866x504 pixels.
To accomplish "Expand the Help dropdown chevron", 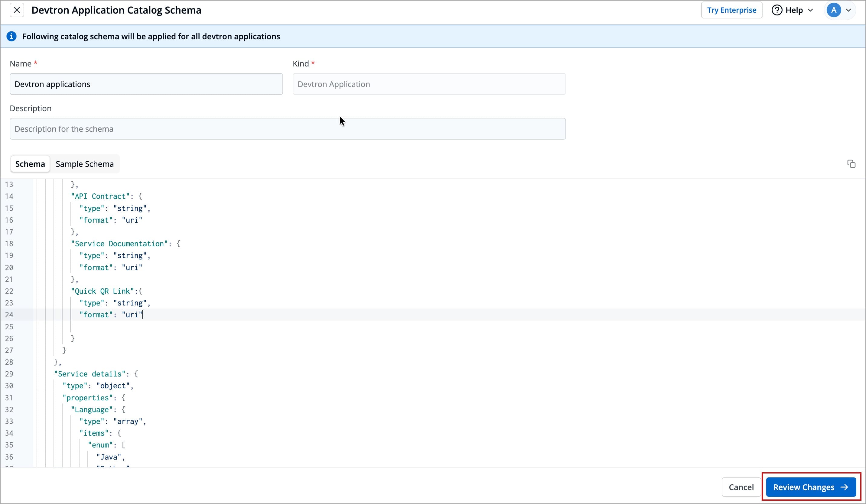I will 810,10.
